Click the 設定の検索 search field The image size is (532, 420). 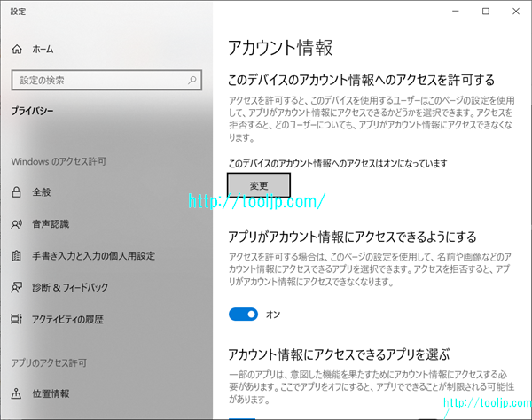point(106,81)
